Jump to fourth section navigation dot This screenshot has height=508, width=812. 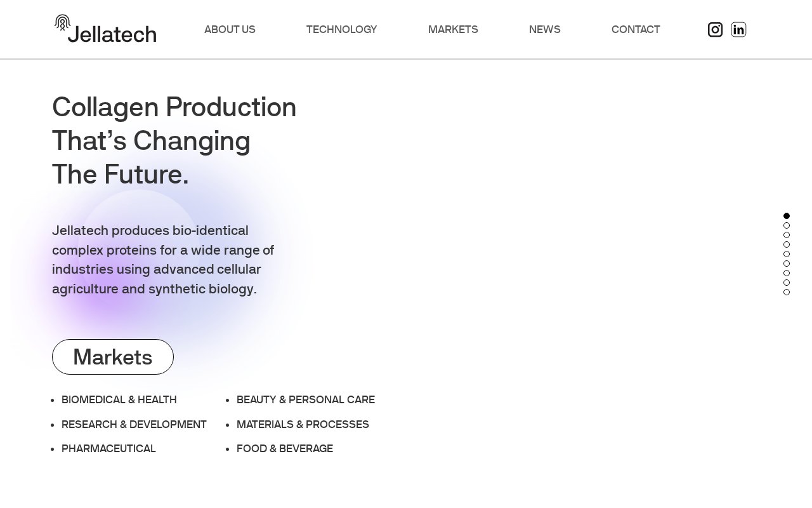point(787,244)
